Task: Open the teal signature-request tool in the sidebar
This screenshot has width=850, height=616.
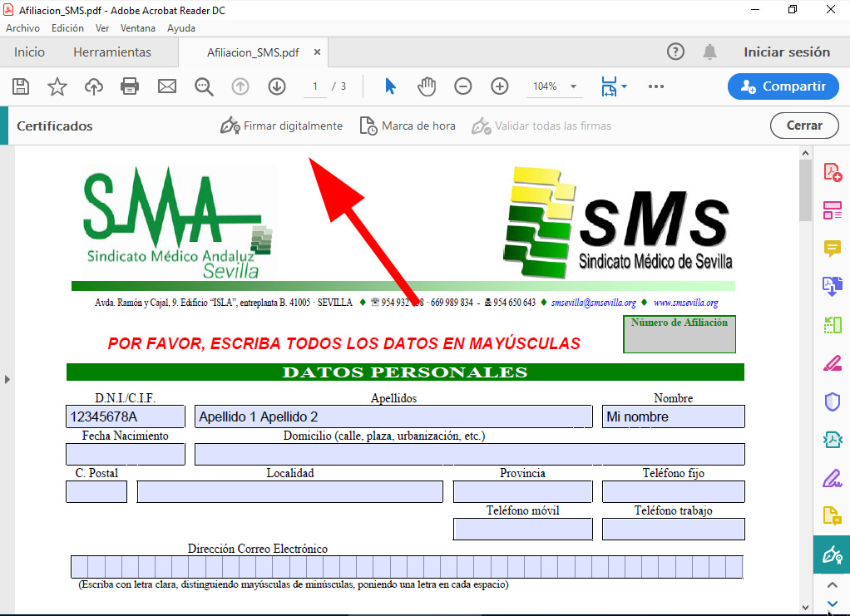Action: click(x=833, y=440)
